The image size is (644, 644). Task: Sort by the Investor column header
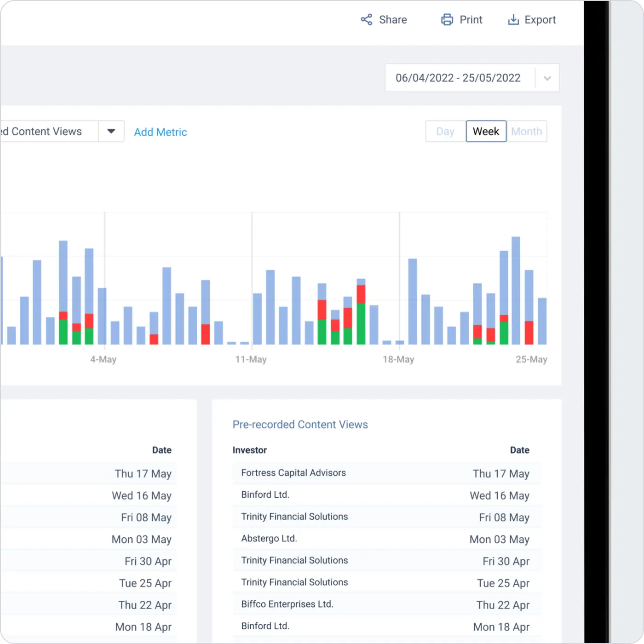pyautogui.click(x=249, y=450)
